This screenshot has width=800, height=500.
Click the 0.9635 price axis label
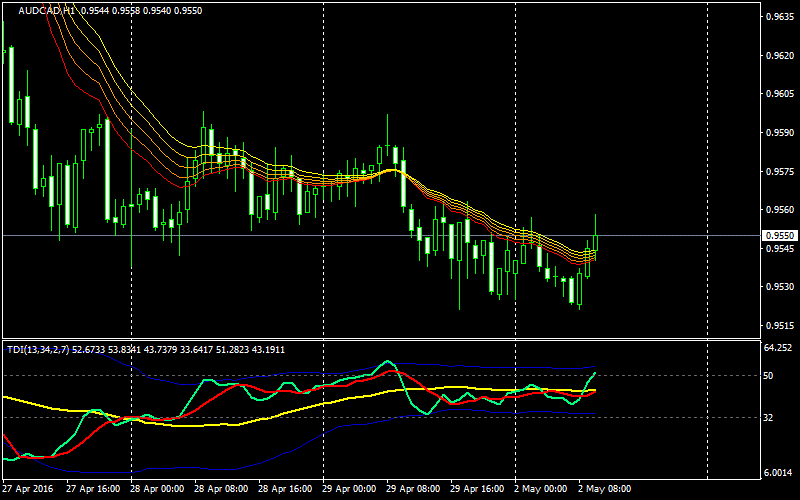pos(779,17)
